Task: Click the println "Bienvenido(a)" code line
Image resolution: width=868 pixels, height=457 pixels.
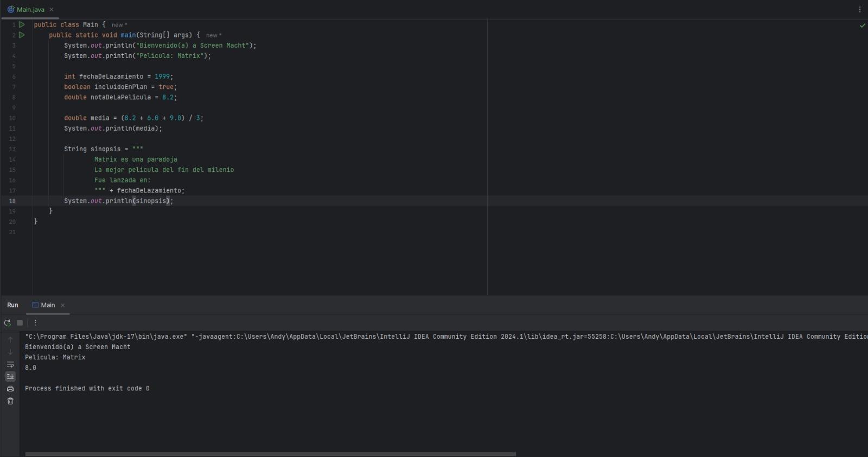Action: [160, 46]
